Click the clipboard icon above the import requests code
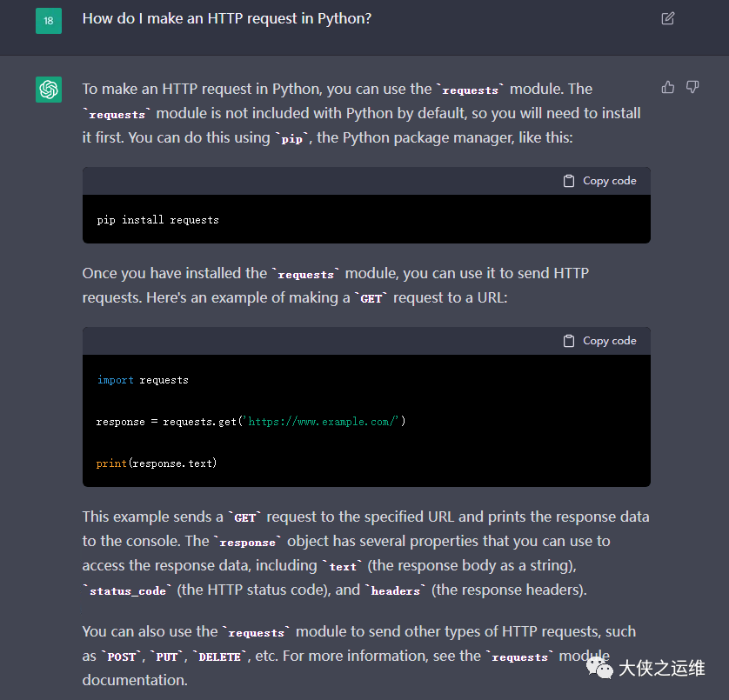This screenshot has height=700, width=729. (x=569, y=341)
